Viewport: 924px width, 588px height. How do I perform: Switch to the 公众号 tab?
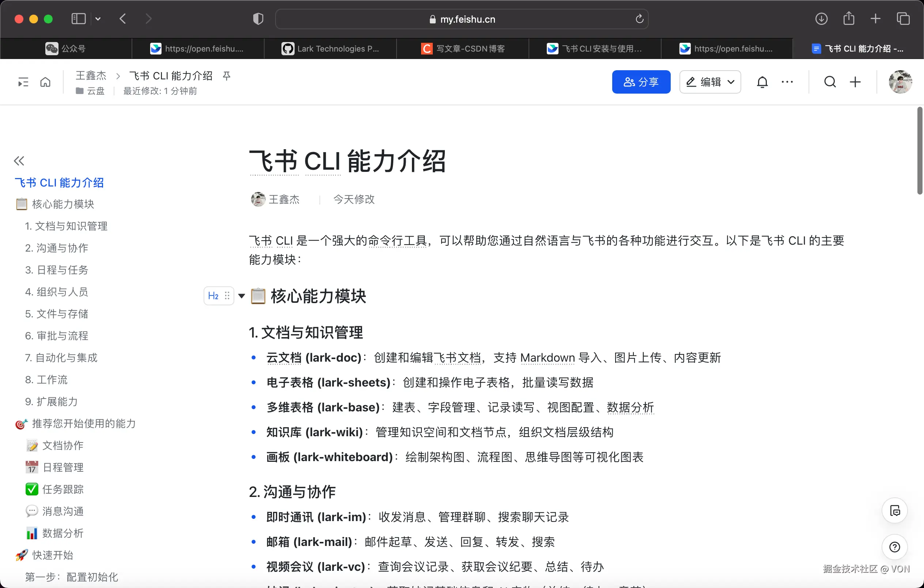66,49
